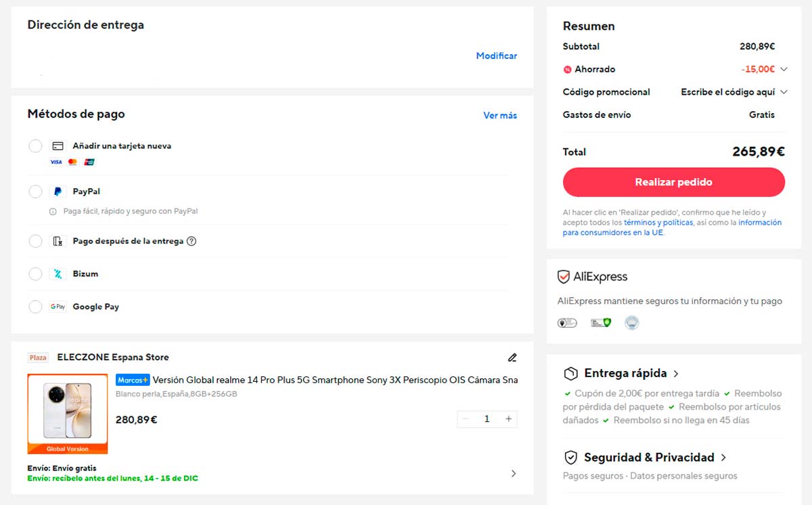Expand the Ahorrado savings breakdown
The width and height of the screenshot is (812, 505).
point(784,69)
